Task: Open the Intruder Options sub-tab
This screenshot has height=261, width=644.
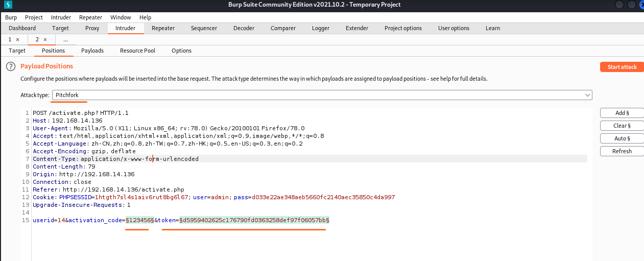Action: click(181, 51)
